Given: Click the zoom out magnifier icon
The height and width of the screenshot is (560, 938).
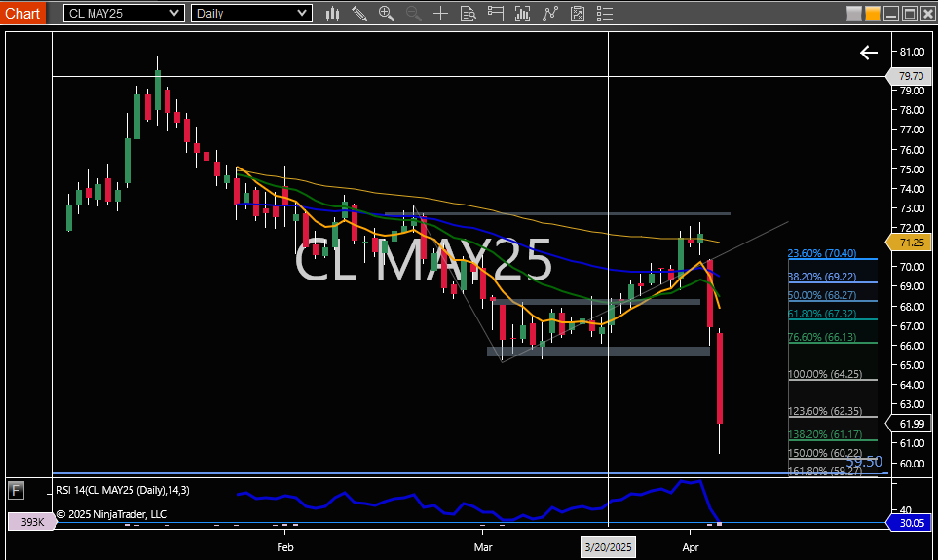Looking at the screenshot, I should tap(413, 14).
